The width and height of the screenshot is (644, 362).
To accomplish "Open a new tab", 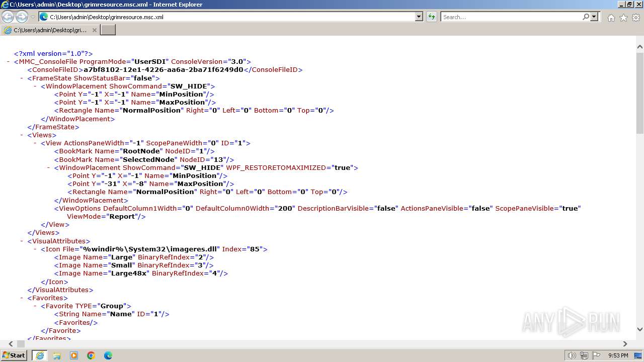I will pyautogui.click(x=108, y=30).
